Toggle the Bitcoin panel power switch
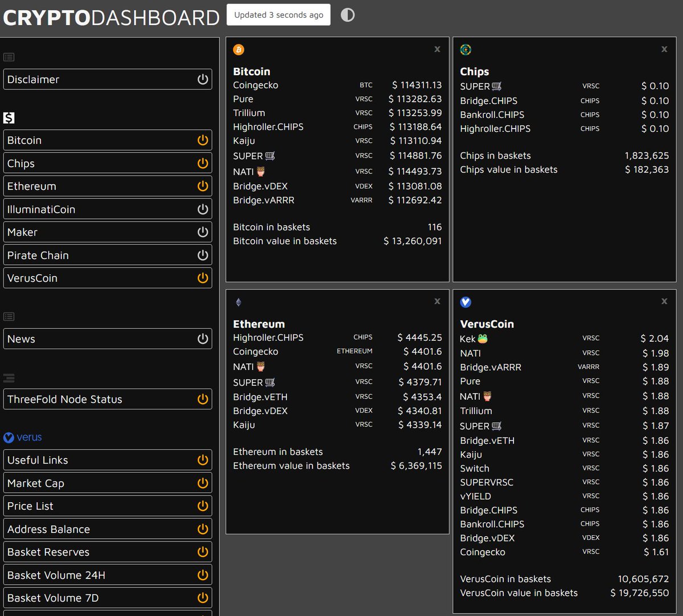 [x=203, y=140]
